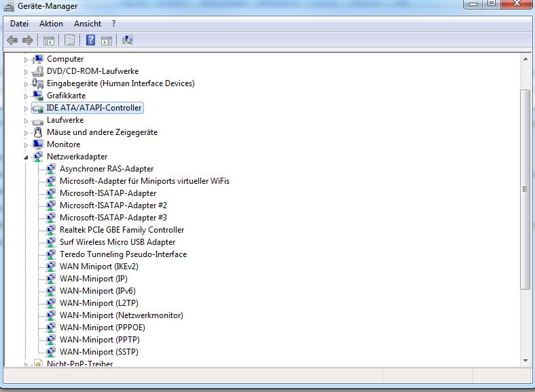Screen dimensions: 535x392
Task: Select the Teredo Tunneling Pseudo-Interface entry
Action: [x=123, y=254]
